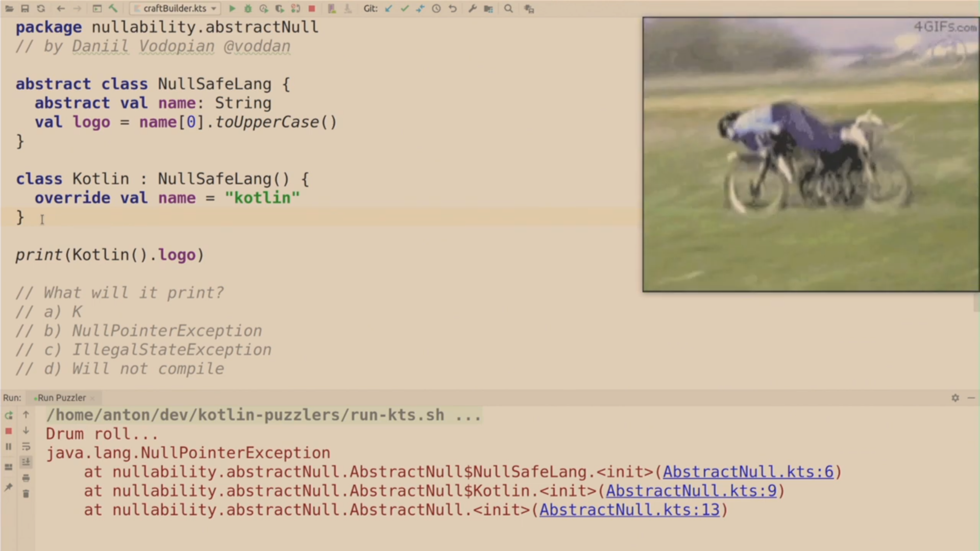The width and height of the screenshot is (980, 551).
Task: Click the cyclist GIF image overlay
Action: (x=811, y=155)
